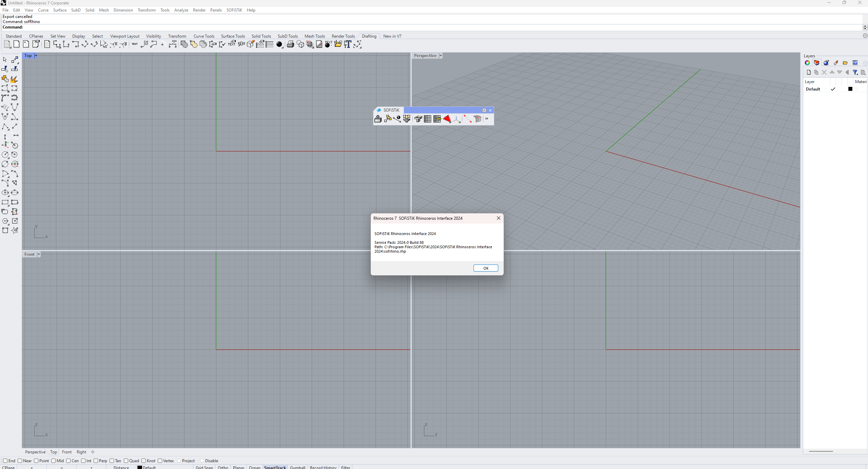
Task: Click the SOFiSTiK grid mesh icon
Action: pyautogui.click(x=428, y=119)
